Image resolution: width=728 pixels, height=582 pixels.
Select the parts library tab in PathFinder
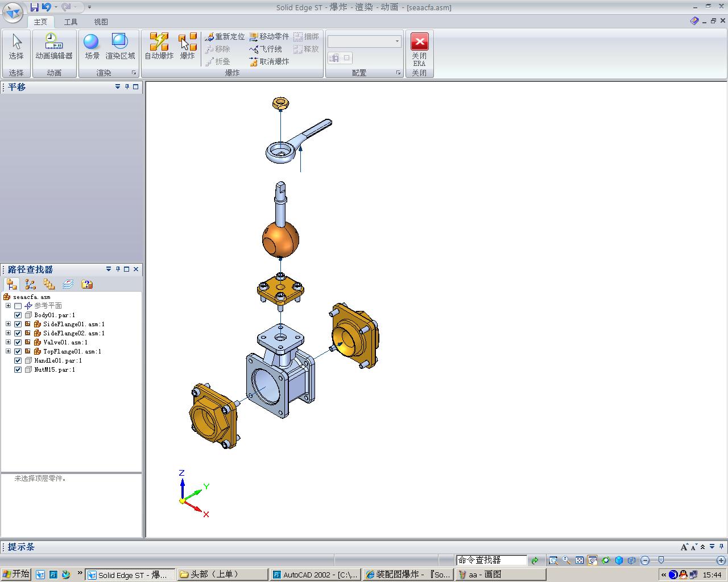click(49, 284)
